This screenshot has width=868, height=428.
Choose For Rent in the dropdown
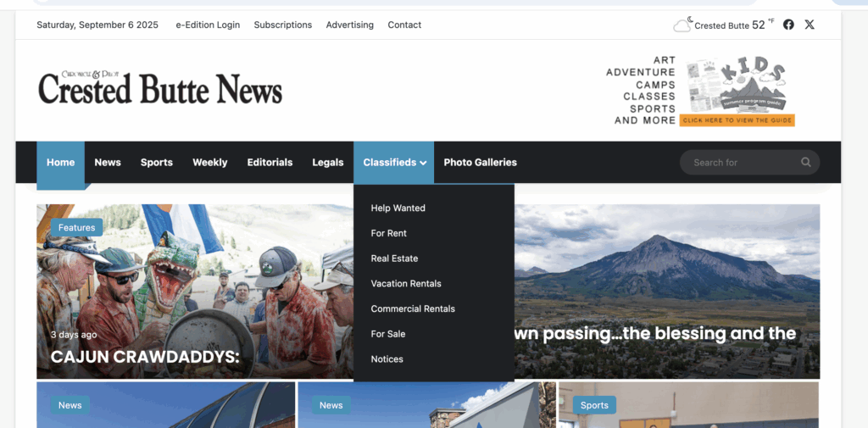(x=388, y=233)
